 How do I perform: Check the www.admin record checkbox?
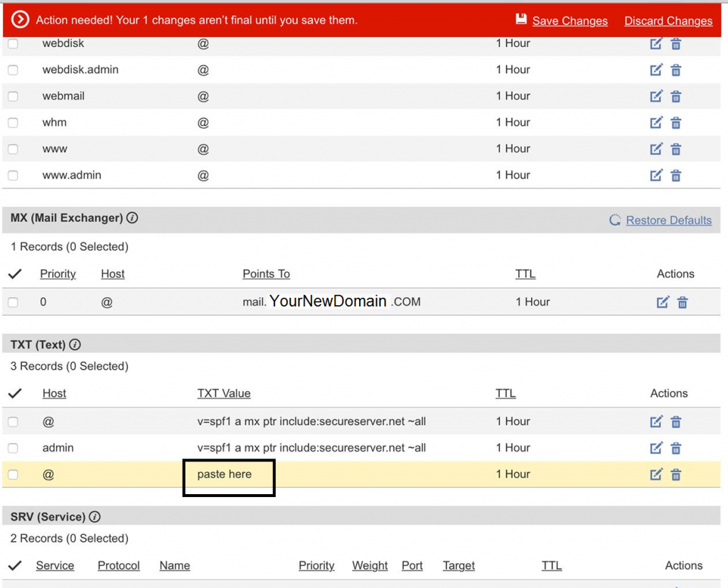click(13, 176)
